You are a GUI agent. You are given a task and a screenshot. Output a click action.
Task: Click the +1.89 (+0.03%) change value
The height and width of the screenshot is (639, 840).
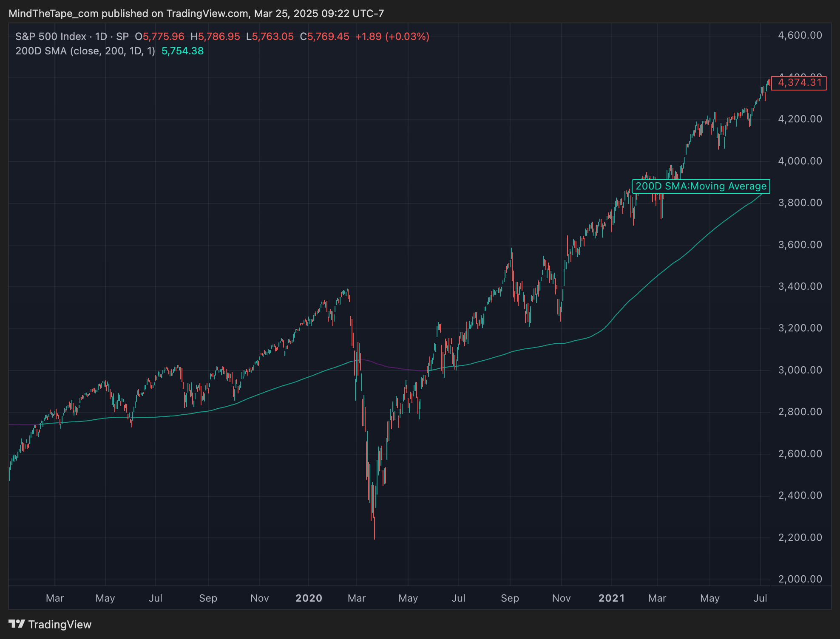[x=392, y=37]
